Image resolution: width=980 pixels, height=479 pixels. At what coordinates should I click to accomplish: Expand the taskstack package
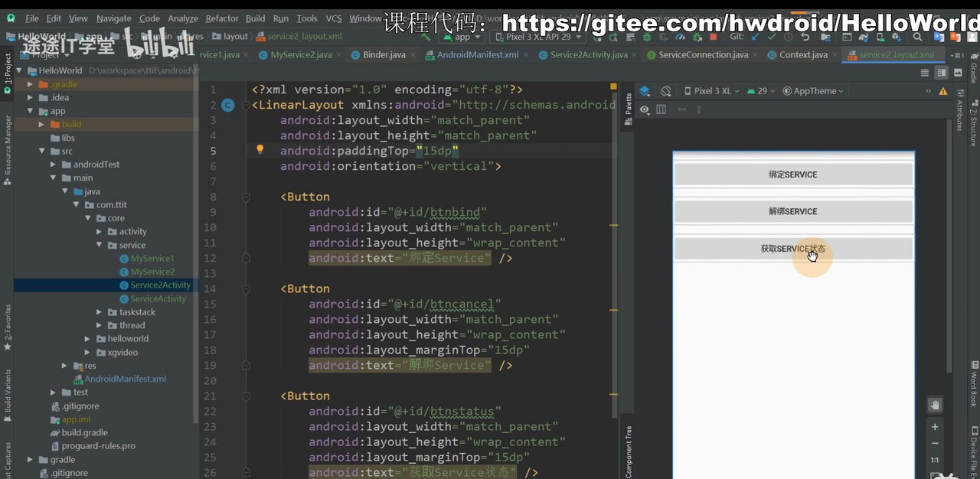tap(100, 312)
